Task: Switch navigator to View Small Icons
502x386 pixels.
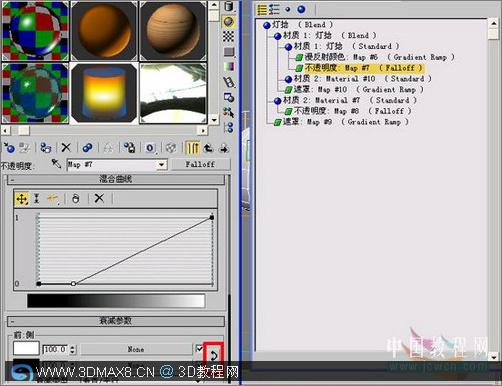Action: coord(288,9)
